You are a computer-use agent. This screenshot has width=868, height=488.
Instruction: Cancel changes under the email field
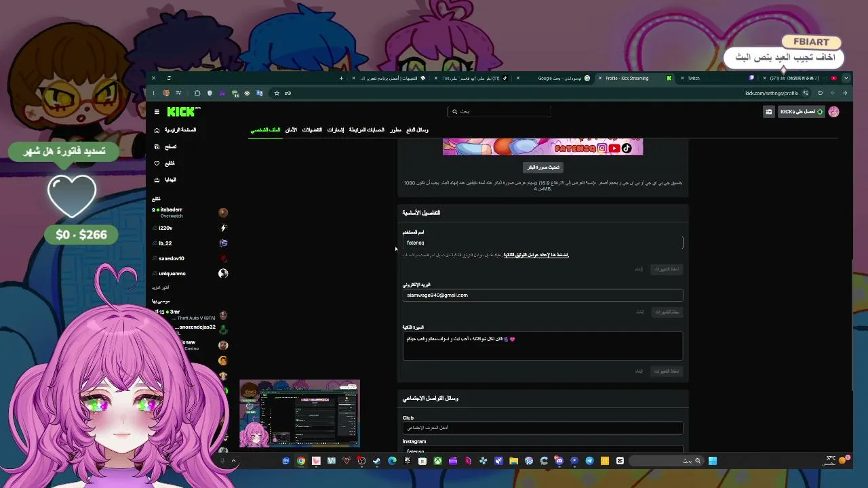639,312
